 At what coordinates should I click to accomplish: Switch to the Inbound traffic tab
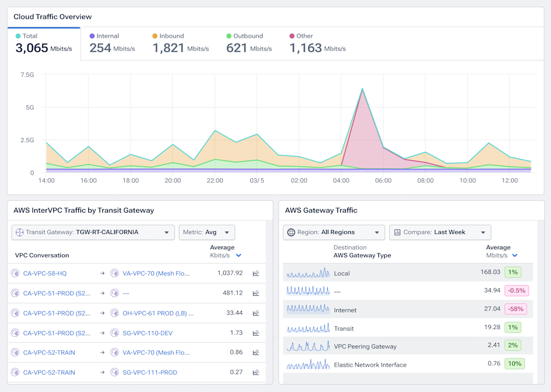pyautogui.click(x=180, y=44)
